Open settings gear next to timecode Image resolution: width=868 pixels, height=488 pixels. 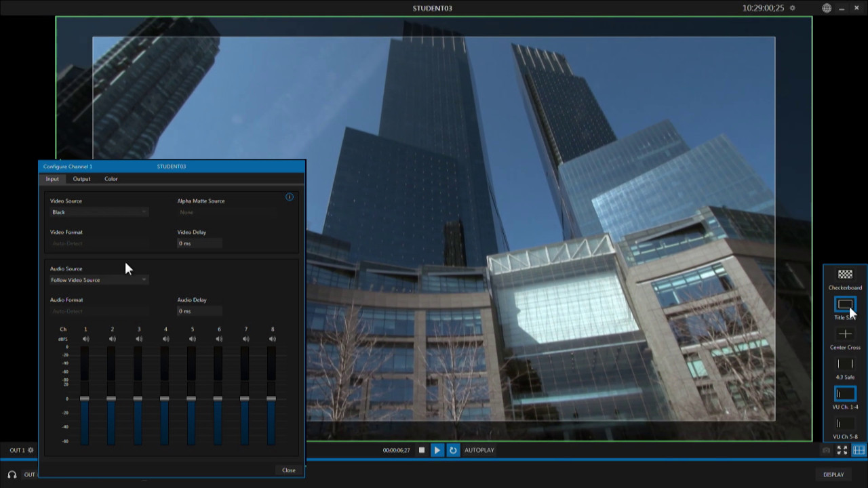pos(793,8)
